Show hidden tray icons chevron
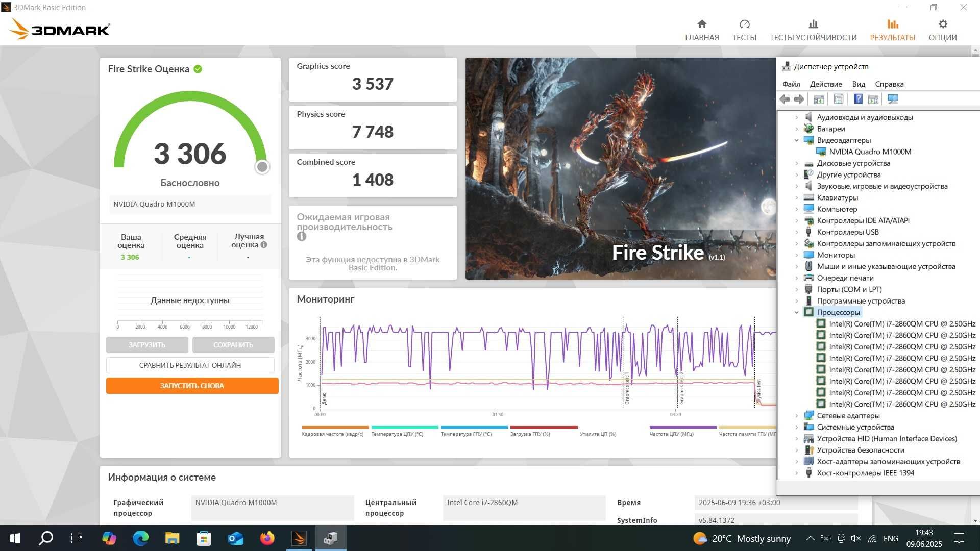The width and height of the screenshot is (980, 551). [810, 538]
